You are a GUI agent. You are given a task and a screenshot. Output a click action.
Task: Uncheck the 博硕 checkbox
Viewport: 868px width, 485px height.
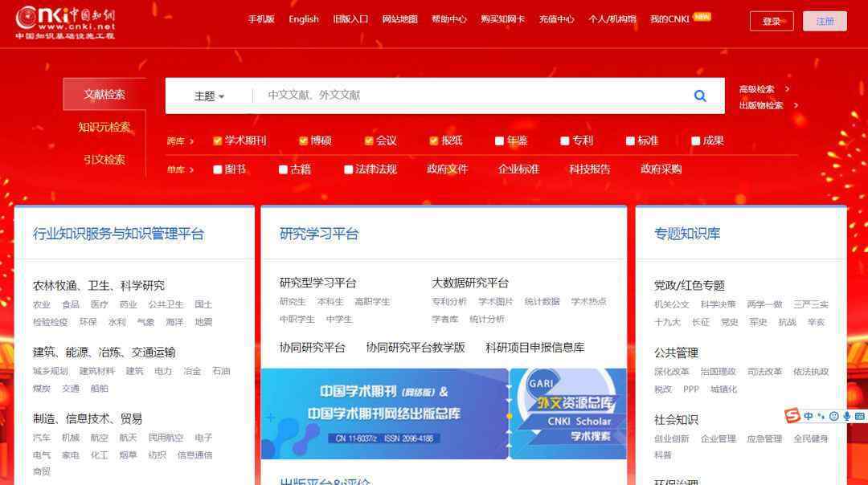point(303,141)
